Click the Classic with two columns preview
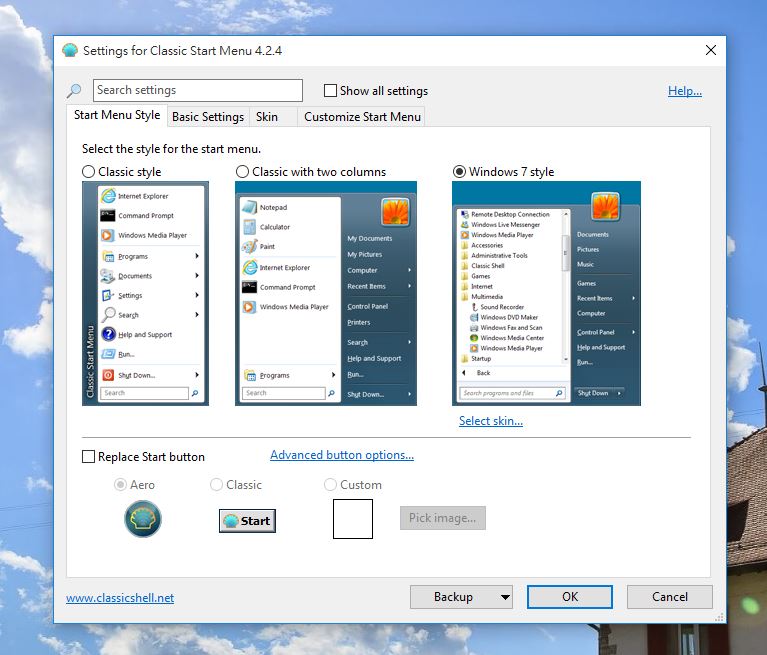This screenshot has height=655, width=767. [326, 294]
